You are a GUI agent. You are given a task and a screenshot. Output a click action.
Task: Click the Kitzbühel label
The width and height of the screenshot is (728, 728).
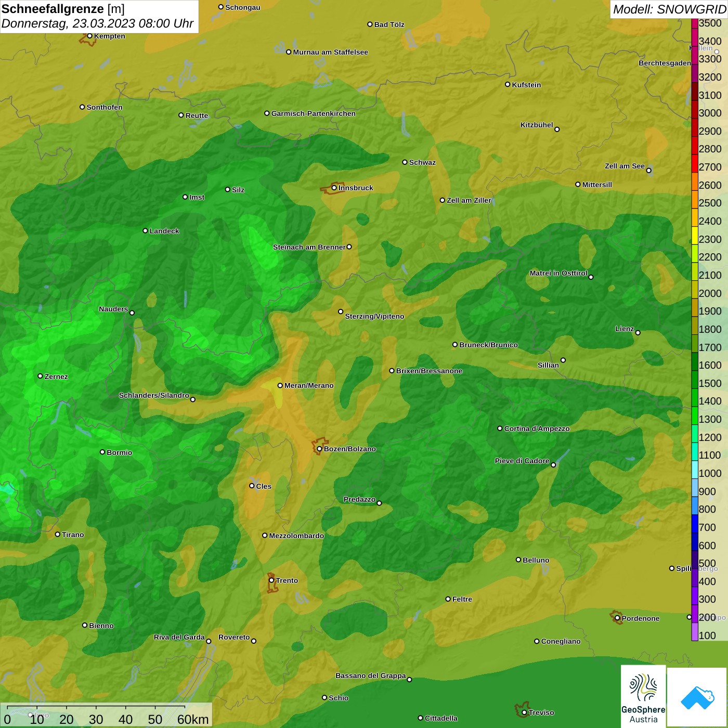[x=537, y=125]
